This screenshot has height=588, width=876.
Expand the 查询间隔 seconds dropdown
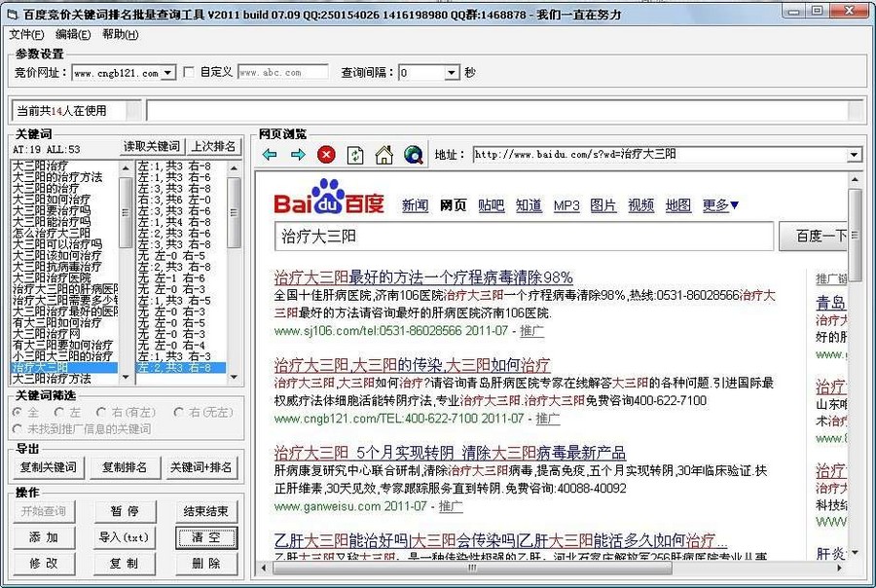pyautogui.click(x=452, y=73)
